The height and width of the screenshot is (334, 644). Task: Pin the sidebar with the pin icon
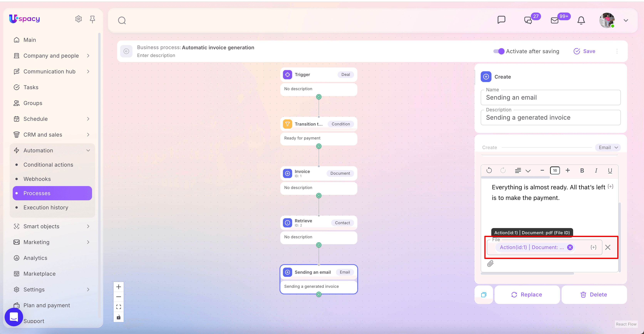point(92,19)
